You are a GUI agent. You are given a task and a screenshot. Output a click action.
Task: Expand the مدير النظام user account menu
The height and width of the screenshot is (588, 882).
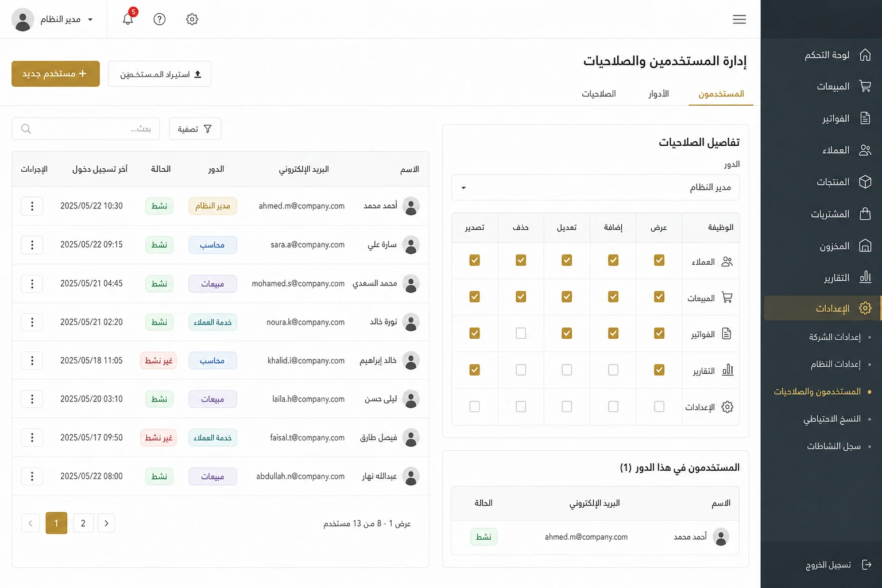[x=53, y=20]
